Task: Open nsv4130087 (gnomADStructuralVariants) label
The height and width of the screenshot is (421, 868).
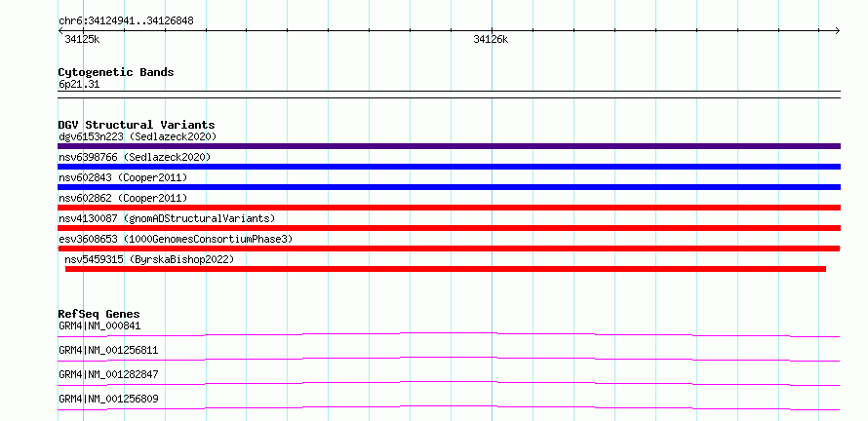Action: [167, 218]
